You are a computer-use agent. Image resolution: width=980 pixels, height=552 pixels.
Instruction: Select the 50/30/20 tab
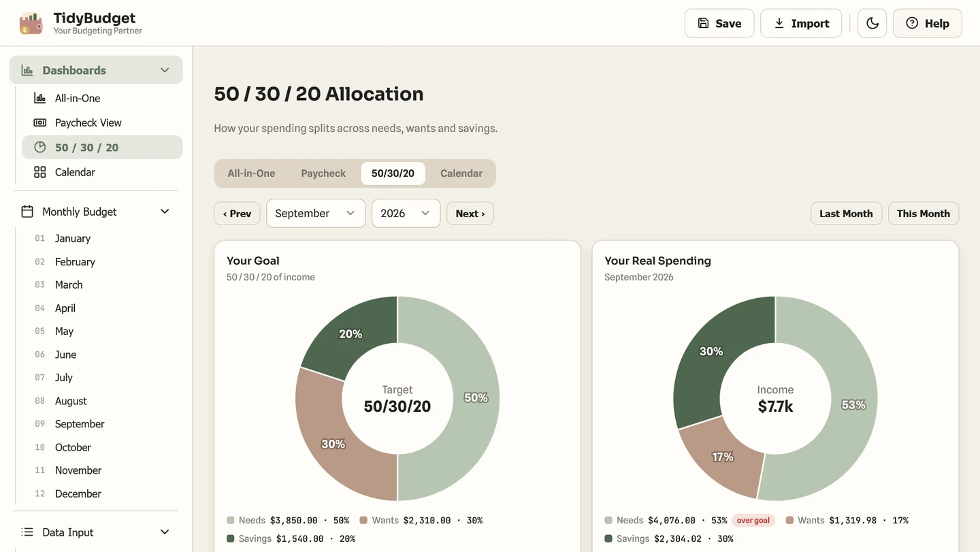coord(393,174)
